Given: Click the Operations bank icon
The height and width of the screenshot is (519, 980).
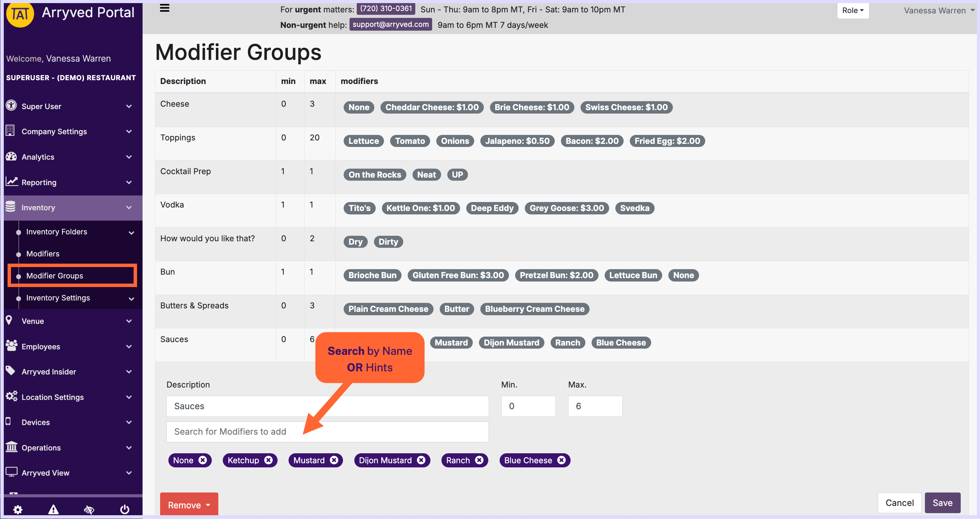Looking at the screenshot, I should [x=11, y=447].
